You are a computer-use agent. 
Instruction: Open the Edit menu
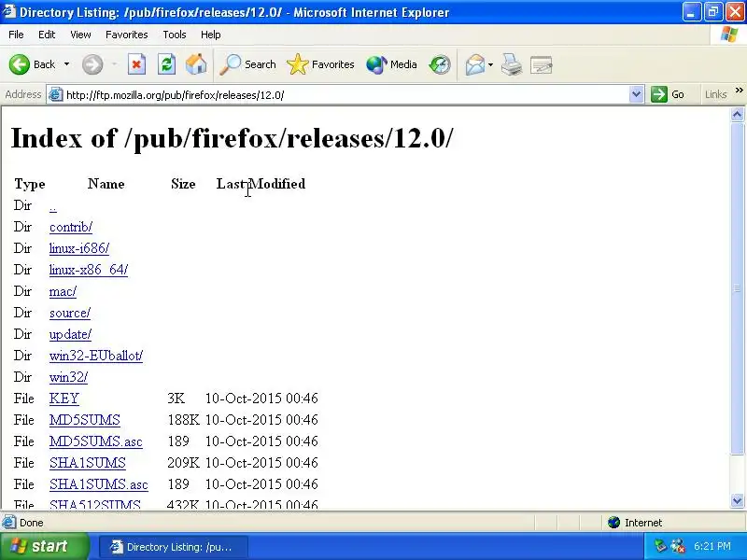[47, 35]
